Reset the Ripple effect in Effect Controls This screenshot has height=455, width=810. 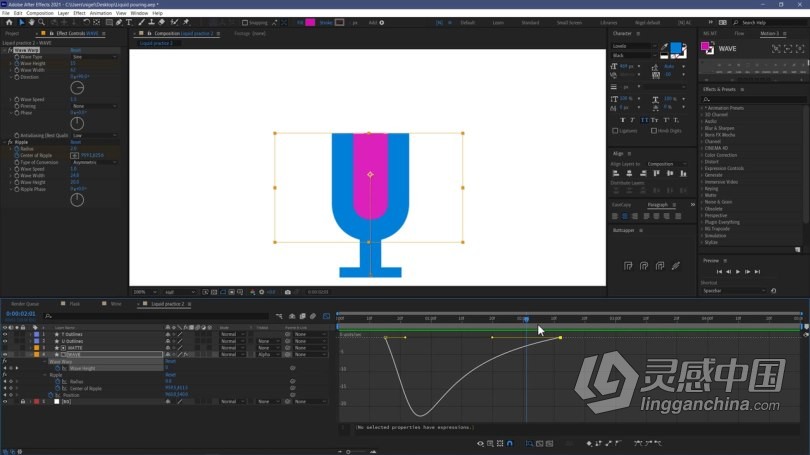75,142
